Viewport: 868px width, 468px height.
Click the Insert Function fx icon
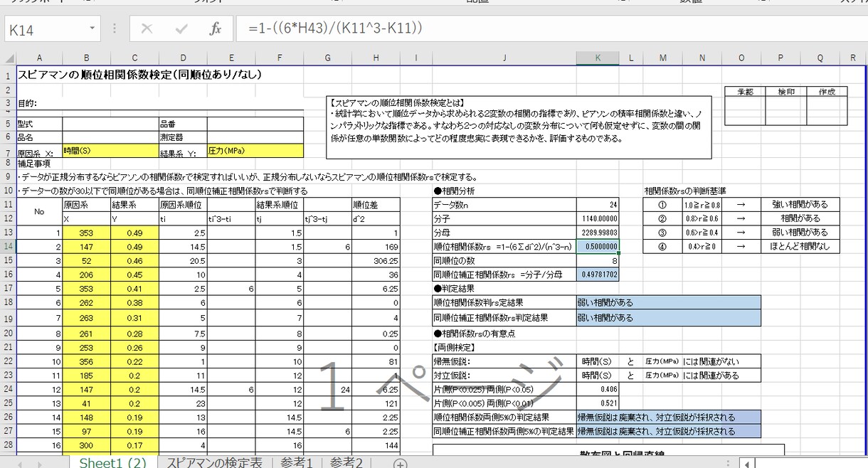[215, 29]
